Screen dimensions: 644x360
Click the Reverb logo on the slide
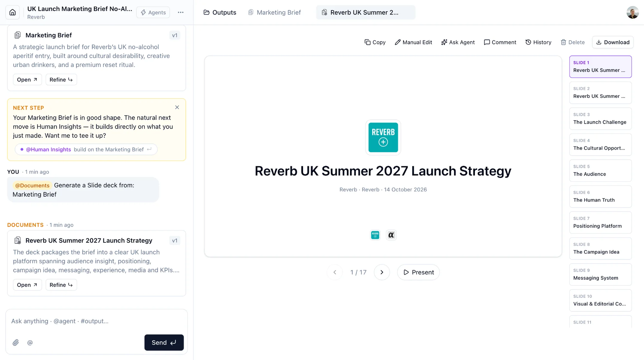tap(383, 137)
